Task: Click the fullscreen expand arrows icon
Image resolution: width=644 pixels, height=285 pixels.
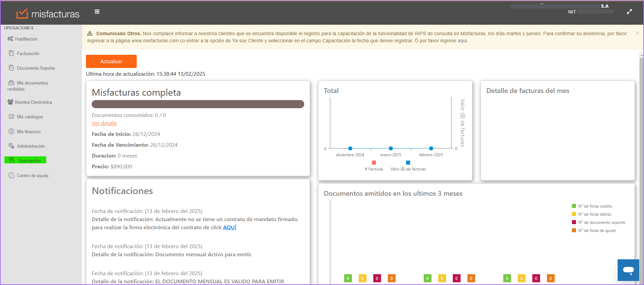Action: 629,11
